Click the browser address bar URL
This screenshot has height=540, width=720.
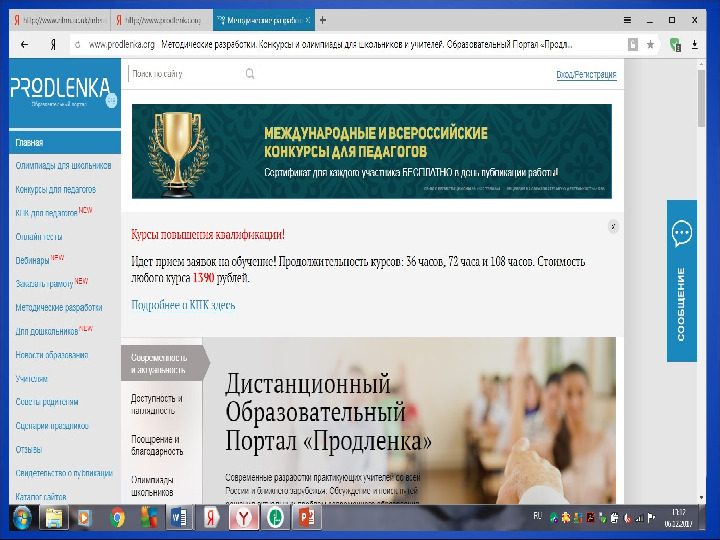pyautogui.click(x=122, y=45)
